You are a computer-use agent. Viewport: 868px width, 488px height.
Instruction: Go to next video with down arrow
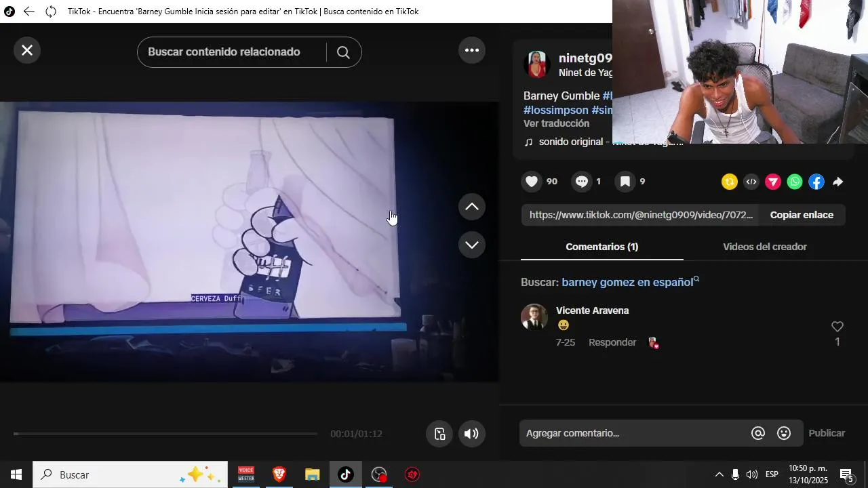click(472, 245)
